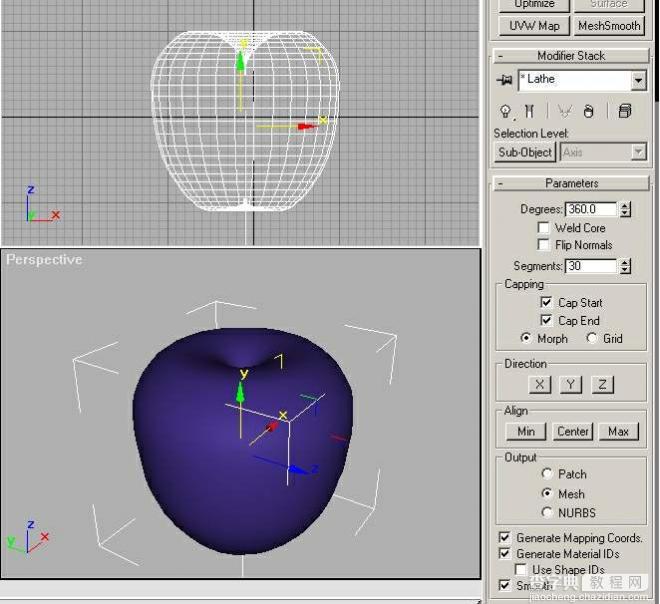Click the Degrees spinner arrows

pyautogui.click(x=625, y=209)
